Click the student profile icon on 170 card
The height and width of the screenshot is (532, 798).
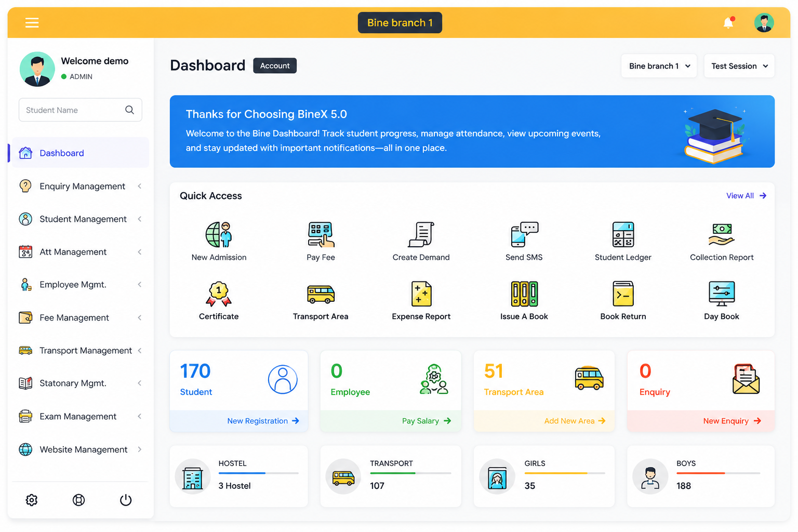coord(283,379)
